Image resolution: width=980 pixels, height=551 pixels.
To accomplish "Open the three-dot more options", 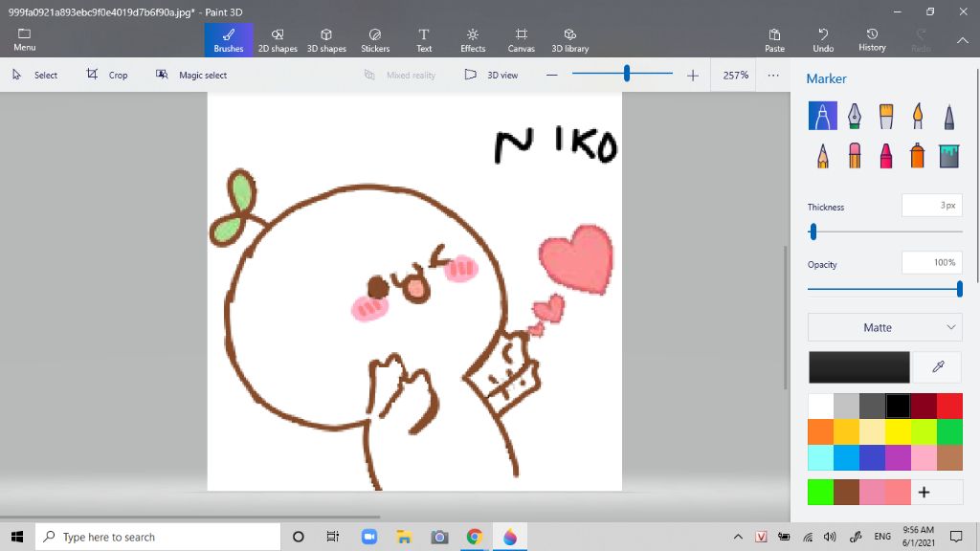I will tap(773, 75).
